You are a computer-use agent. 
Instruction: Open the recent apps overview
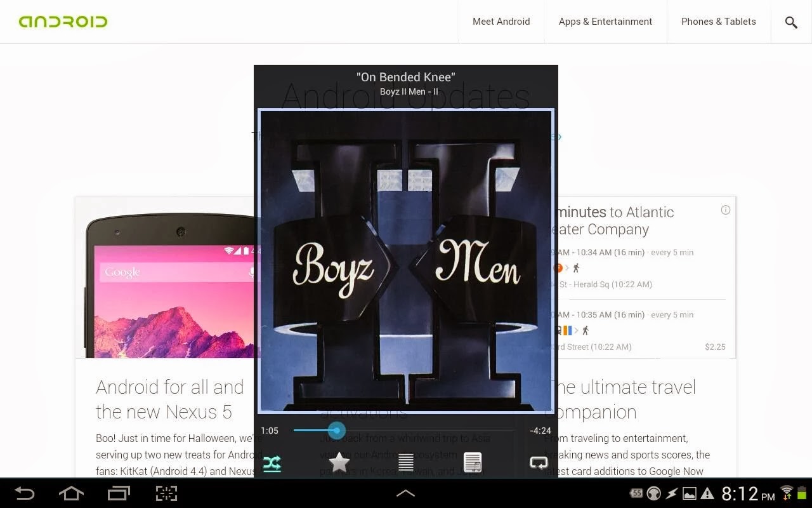click(x=119, y=493)
